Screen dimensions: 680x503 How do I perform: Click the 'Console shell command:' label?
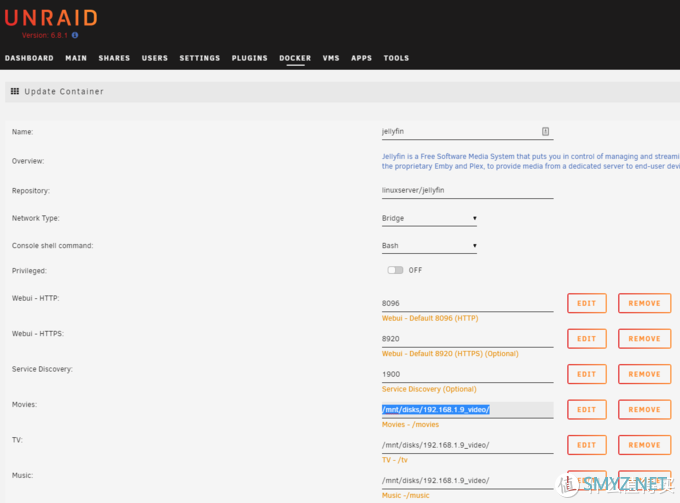coord(52,245)
